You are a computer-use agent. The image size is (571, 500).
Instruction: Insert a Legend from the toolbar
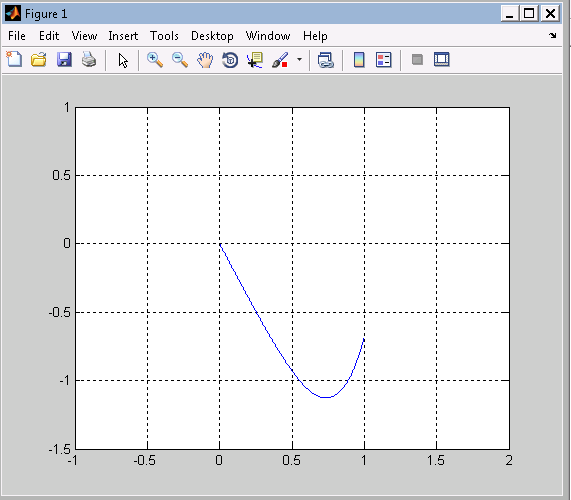[x=383, y=60]
